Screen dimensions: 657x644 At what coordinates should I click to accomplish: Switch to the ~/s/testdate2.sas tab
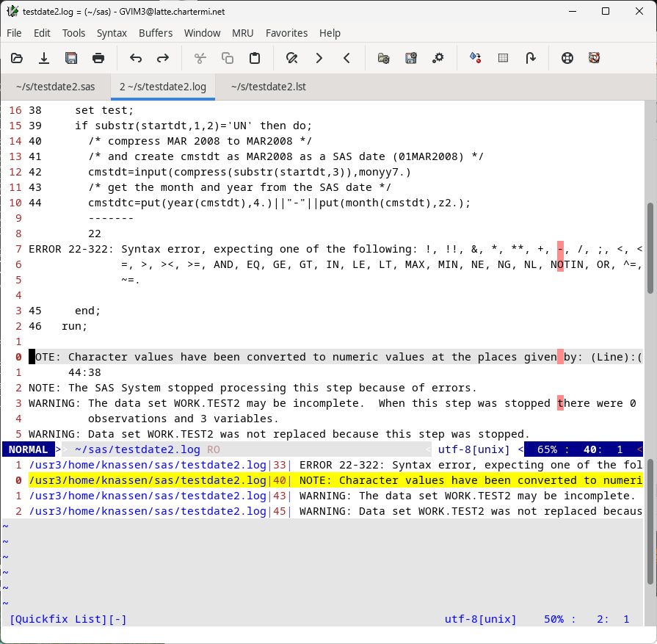pos(55,87)
